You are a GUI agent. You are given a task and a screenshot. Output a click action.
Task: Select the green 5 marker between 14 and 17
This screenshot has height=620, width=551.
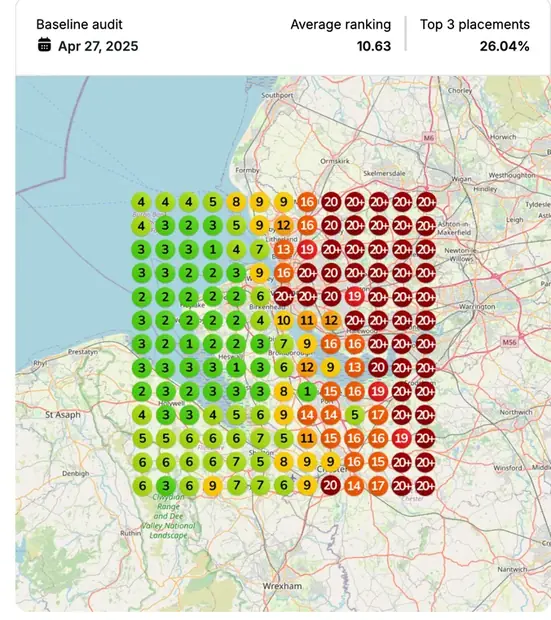(354, 415)
